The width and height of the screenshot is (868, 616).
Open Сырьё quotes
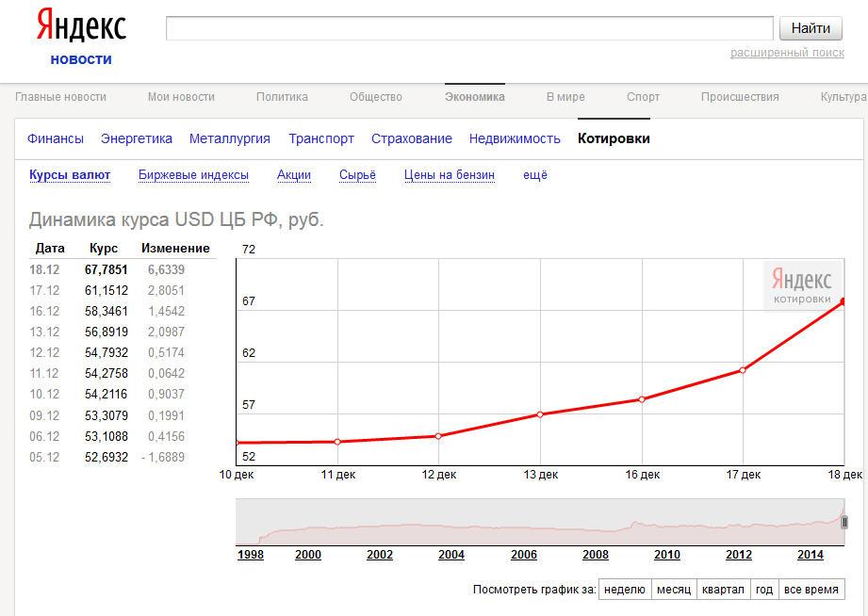357,175
